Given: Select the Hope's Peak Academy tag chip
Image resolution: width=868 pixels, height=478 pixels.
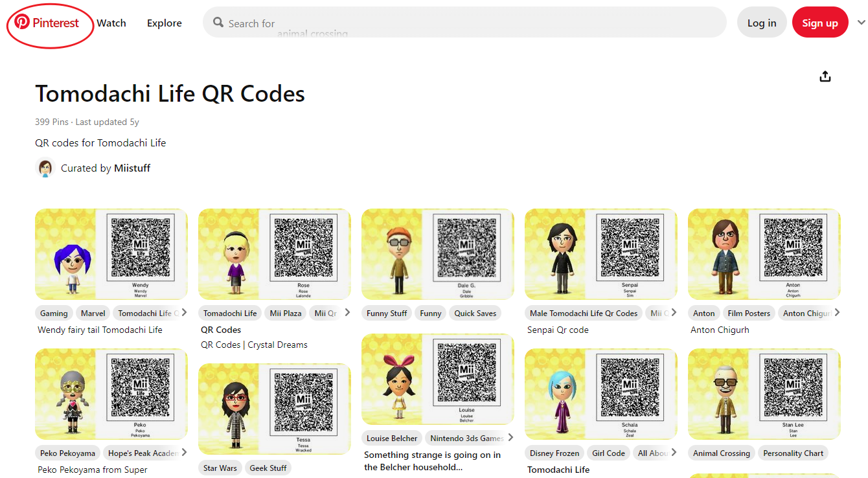Looking at the screenshot, I should (x=143, y=453).
